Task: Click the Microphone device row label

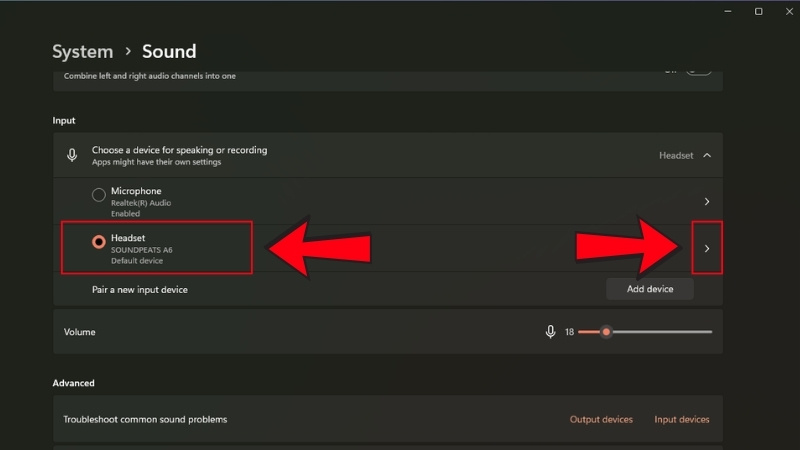Action: click(x=136, y=191)
